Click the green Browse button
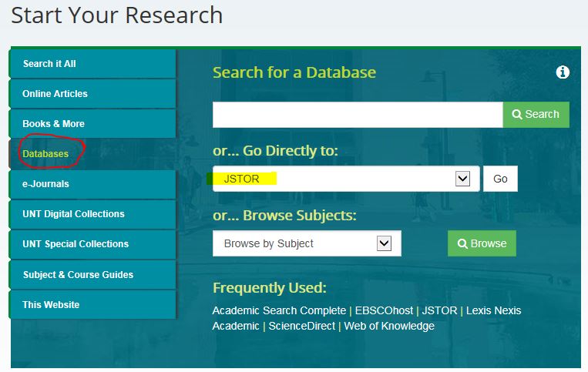Screen dimensions: 588x372 coord(482,243)
